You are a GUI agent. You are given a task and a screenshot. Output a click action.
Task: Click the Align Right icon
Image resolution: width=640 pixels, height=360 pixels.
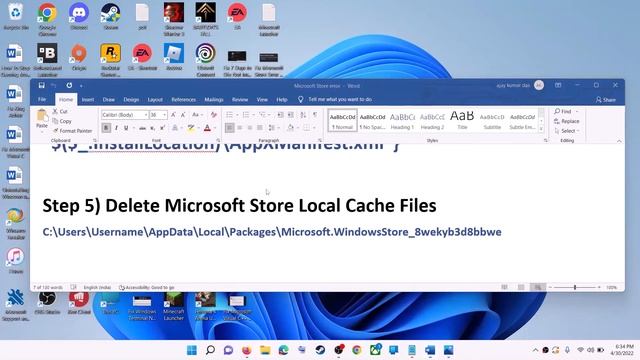coord(250,128)
